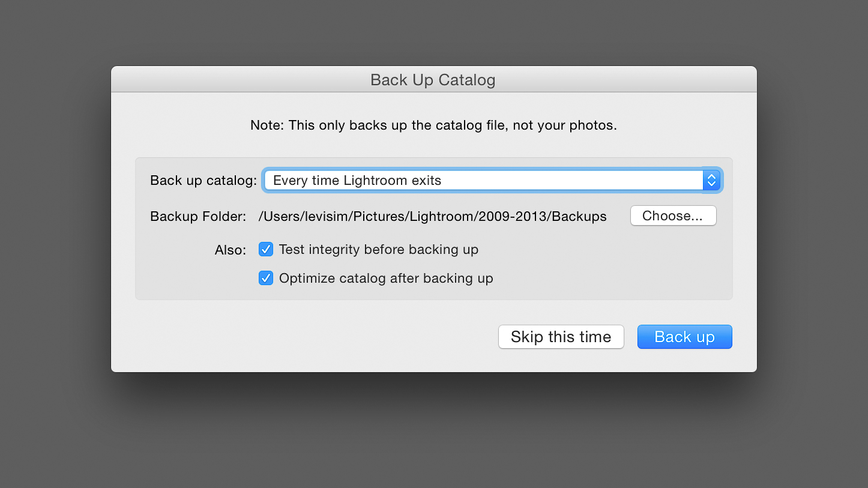
Task: Skip backing up the catalog this session
Action: (561, 337)
